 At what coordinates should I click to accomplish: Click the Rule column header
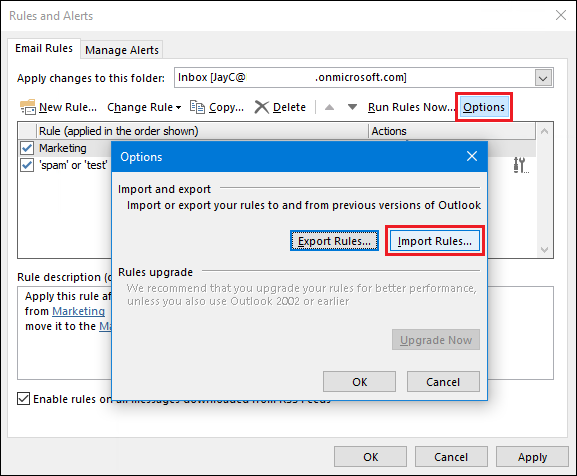pyautogui.click(x=202, y=131)
